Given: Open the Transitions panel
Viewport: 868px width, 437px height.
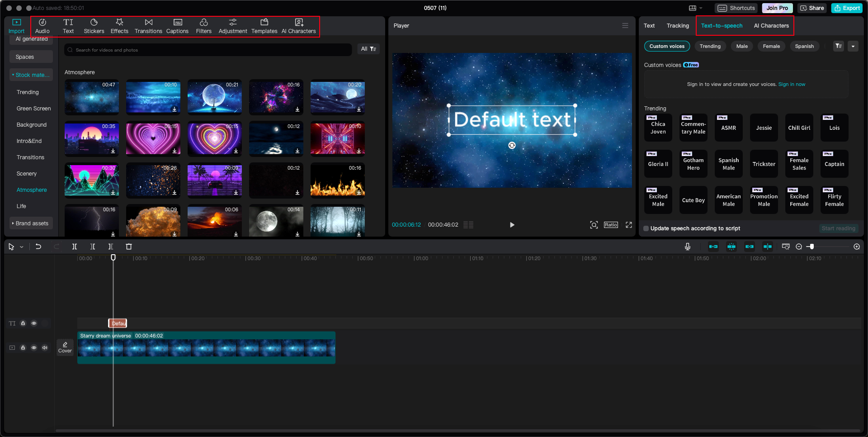Looking at the screenshot, I should [148, 26].
